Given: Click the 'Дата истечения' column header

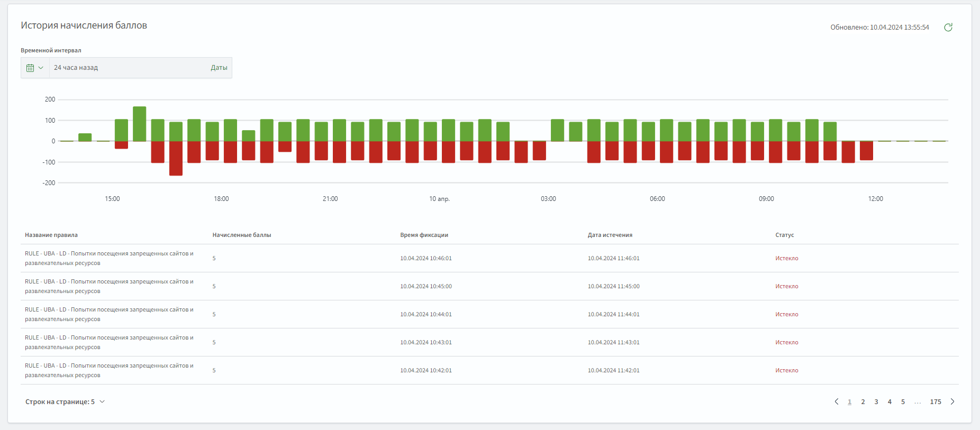Looking at the screenshot, I should tap(610, 235).
